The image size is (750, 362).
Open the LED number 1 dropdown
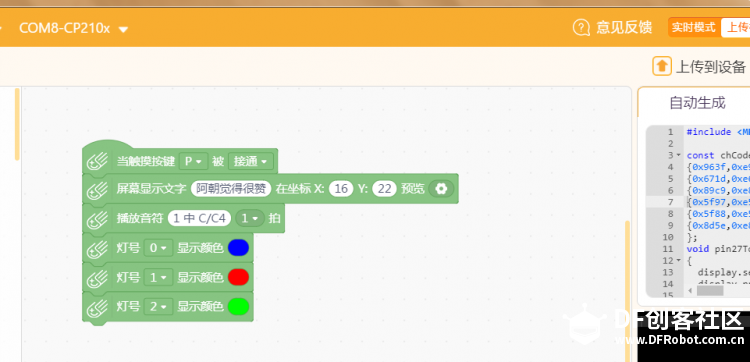158,277
